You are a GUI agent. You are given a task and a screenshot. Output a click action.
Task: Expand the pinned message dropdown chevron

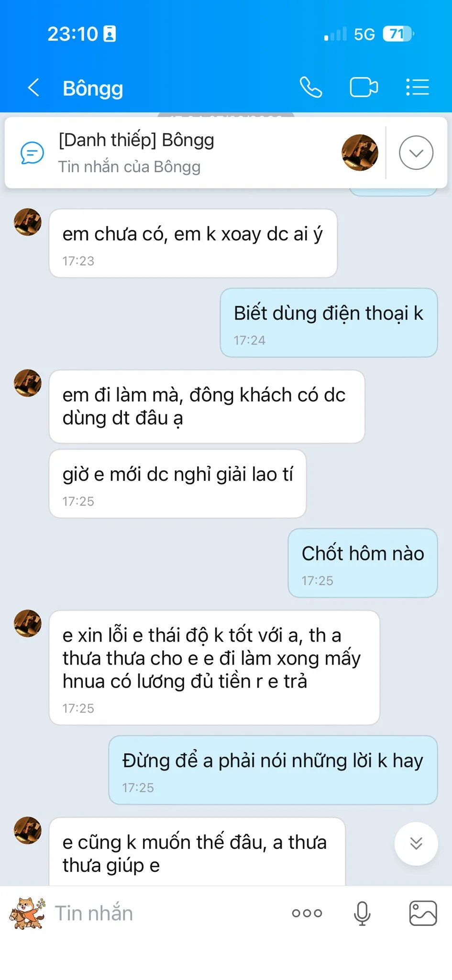416,153
